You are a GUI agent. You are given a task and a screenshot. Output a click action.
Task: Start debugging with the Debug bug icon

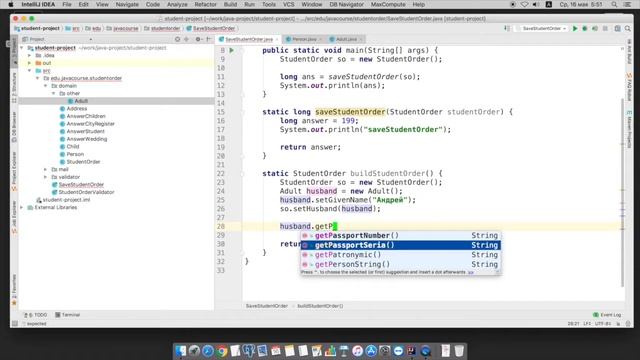click(584, 29)
